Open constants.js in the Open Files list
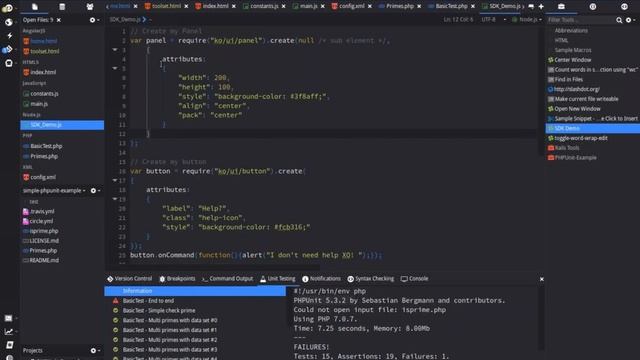 (44, 94)
